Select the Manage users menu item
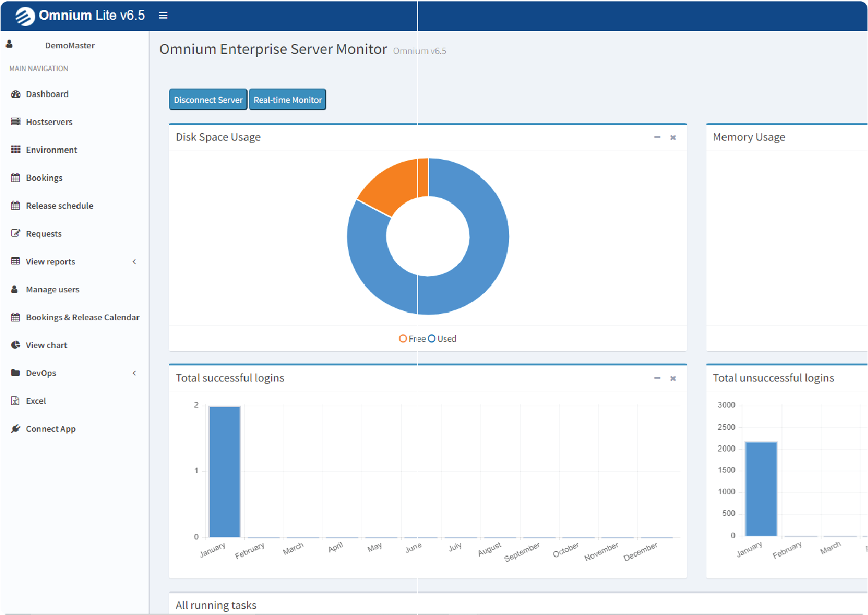The width and height of the screenshot is (868, 615). (x=74, y=289)
